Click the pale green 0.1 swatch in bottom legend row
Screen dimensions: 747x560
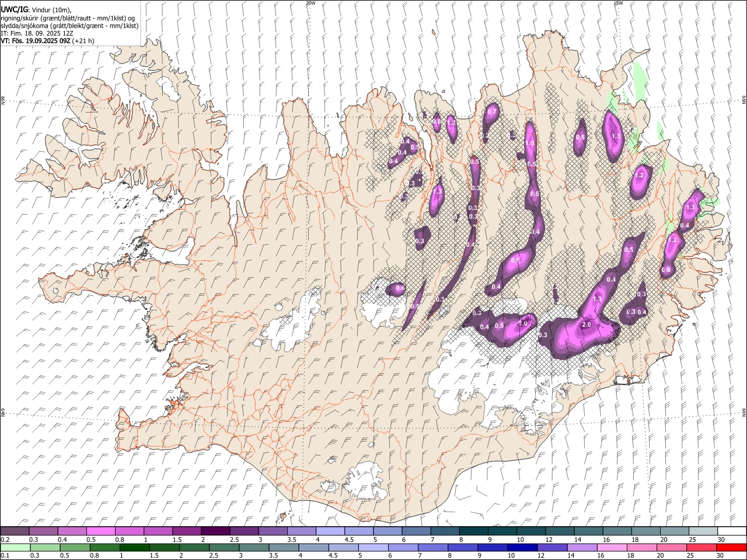(15, 547)
